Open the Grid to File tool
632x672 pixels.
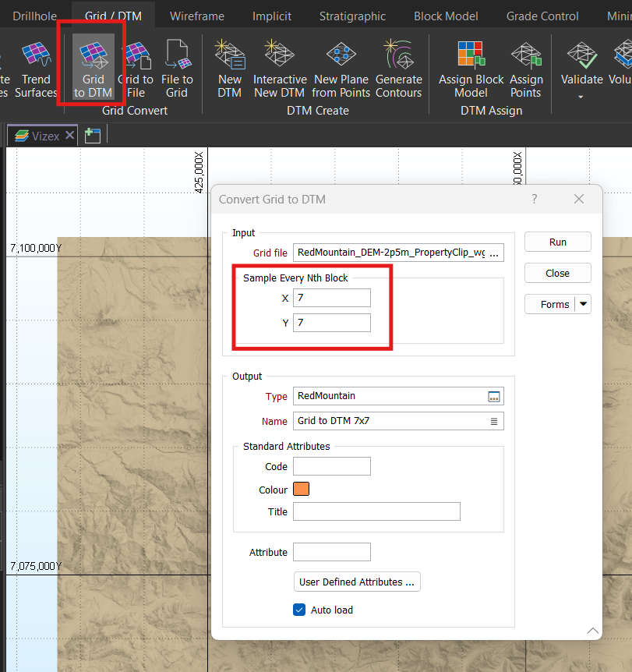pos(135,69)
